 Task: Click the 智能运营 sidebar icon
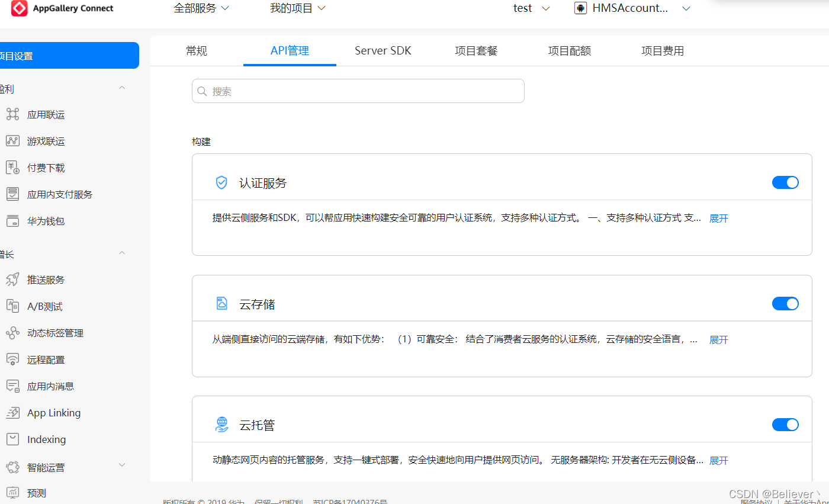(12, 467)
